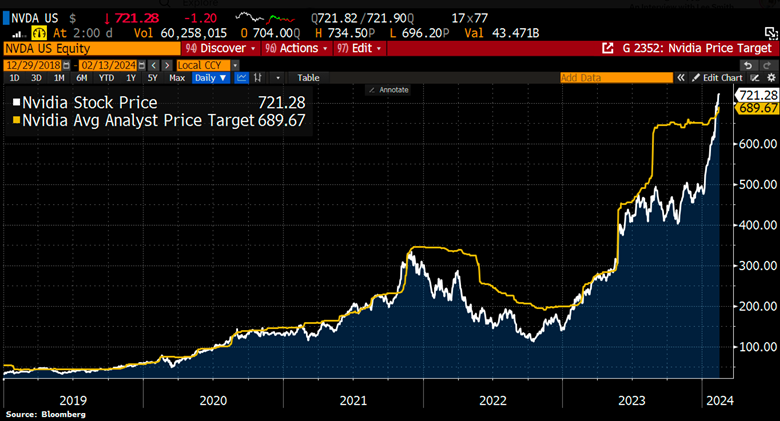780x421 pixels.
Task: Switch to Table view
Action: click(x=308, y=78)
